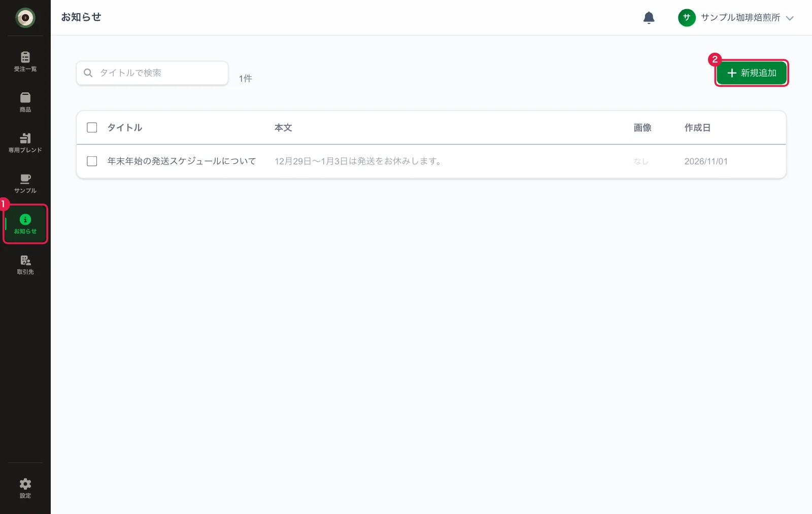Expand the サンプル珈琲焙煎所 account chevron
Viewport: 812px width, 514px height.
pos(790,18)
